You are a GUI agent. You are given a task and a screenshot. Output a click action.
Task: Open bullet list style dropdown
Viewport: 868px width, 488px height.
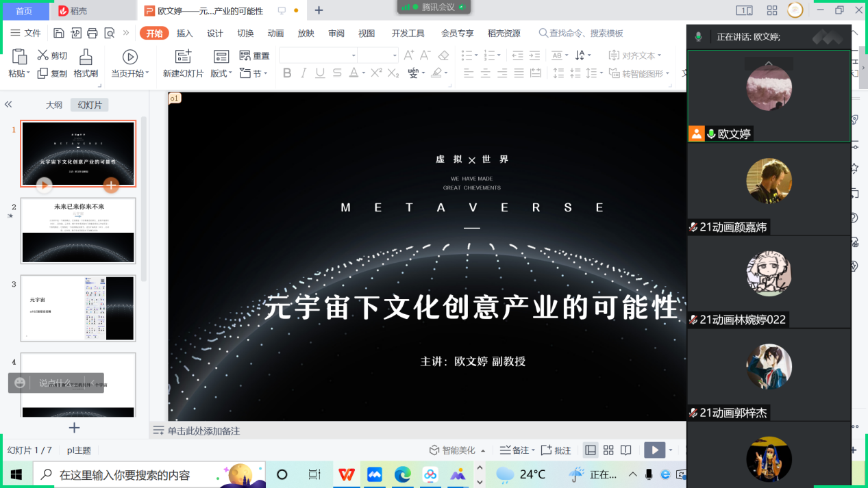[476, 55]
